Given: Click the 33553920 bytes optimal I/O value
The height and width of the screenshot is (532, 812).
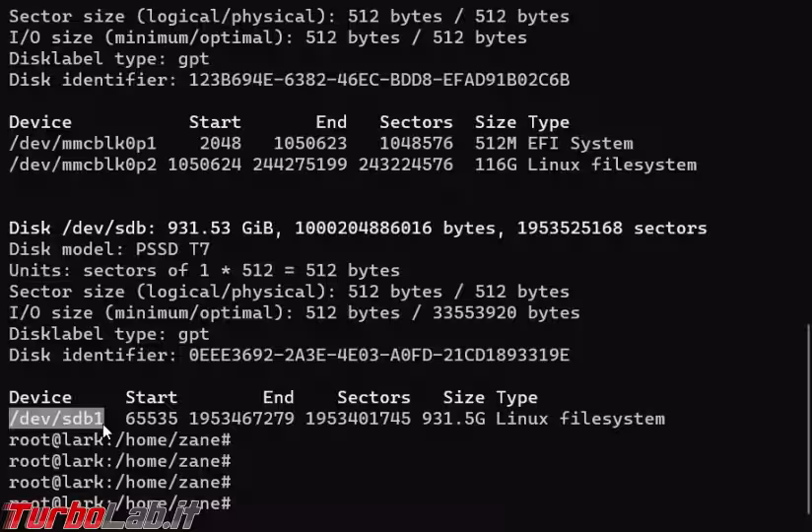Looking at the screenshot, I should (x=506, y=312).
